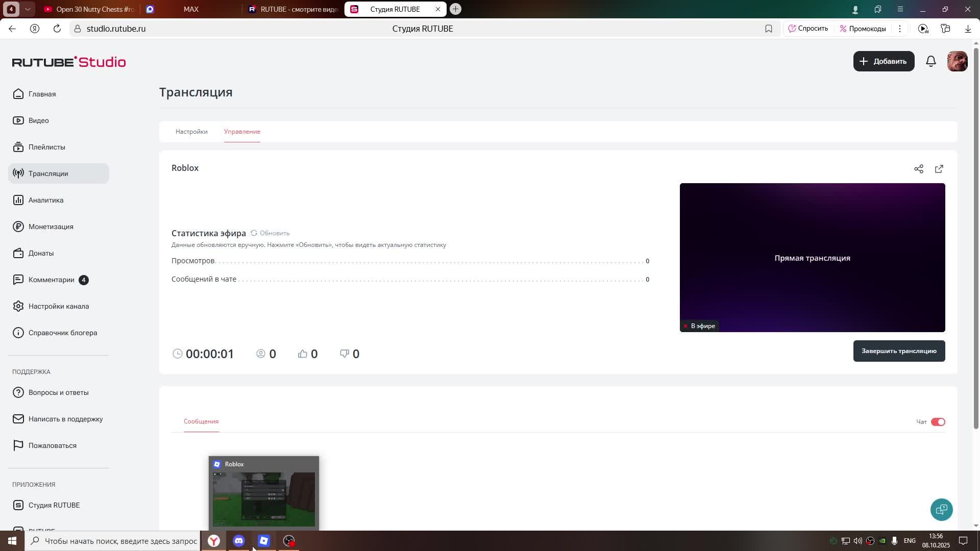Click the Завершить трансляцию button
980x551 pixels.
(899, 351)
